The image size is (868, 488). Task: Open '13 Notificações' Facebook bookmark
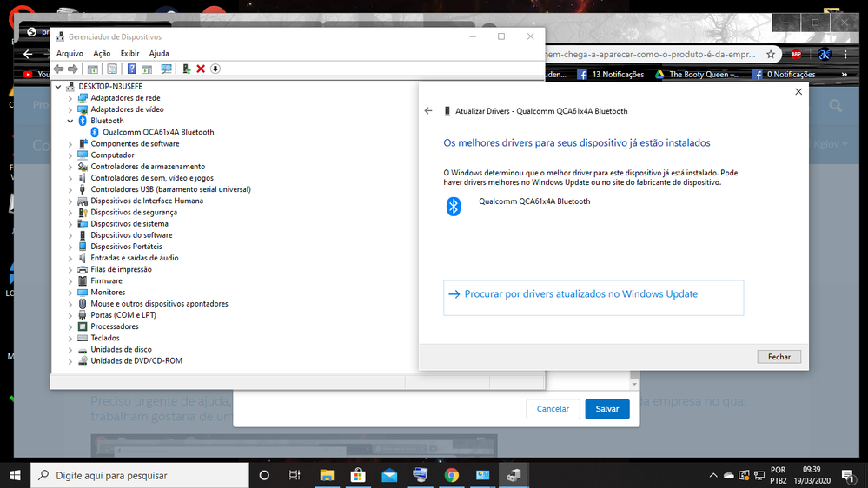click(611, 74)
